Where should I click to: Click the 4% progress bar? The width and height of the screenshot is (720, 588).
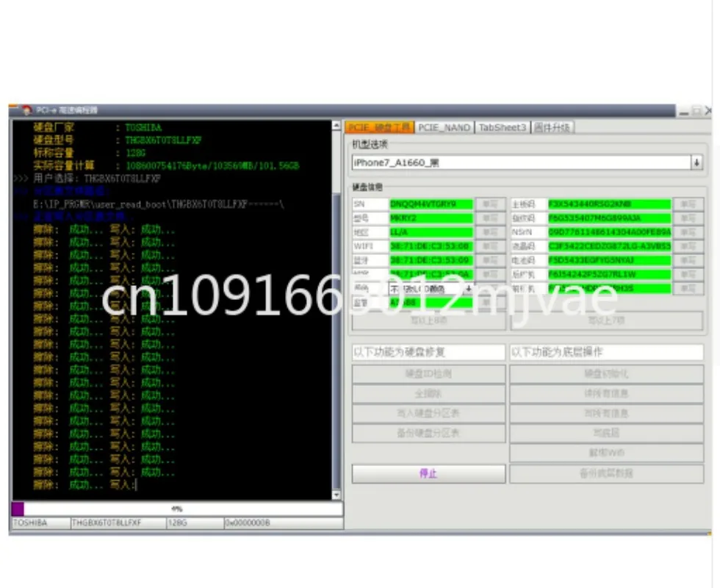coord(177,509)
